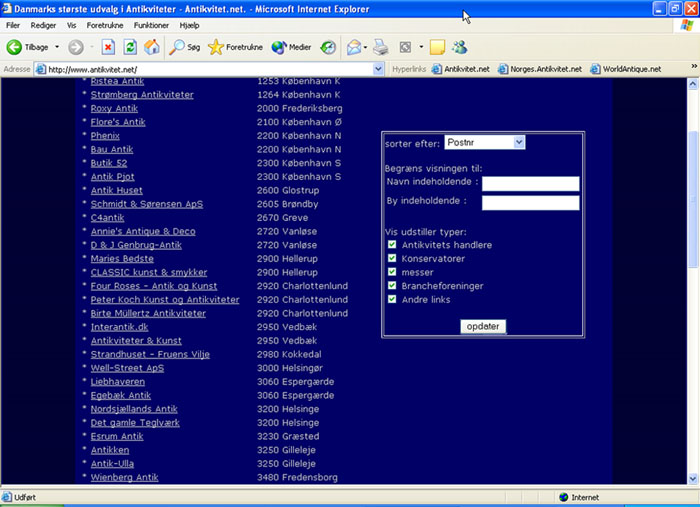Click the 'Navn indeholdende' text field
Image resolution: width=700 pixels, height=507 pixels.
click(530, 183)
